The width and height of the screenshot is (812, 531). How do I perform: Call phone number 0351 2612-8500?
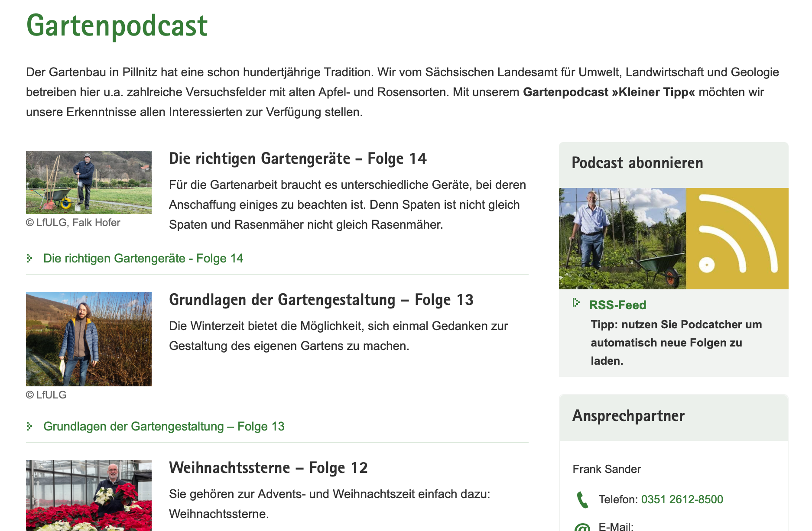[x=682, y=499]
